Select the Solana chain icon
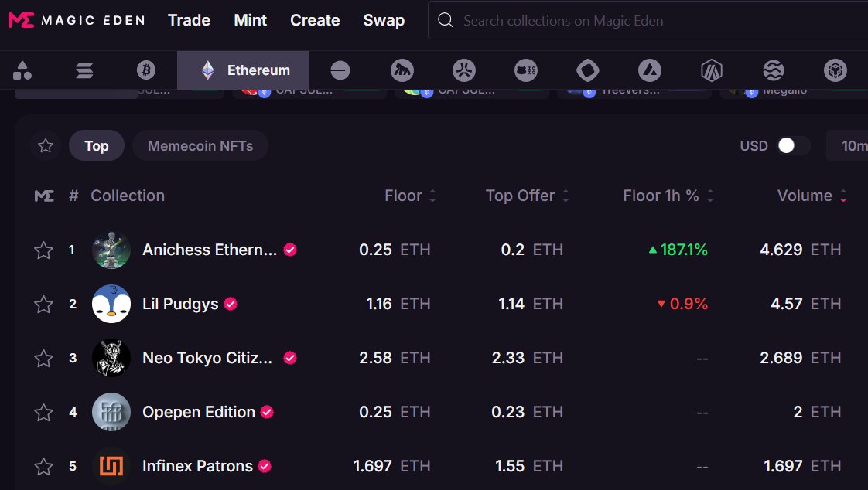This screenshot has width=868, height=490. (84, 70)
